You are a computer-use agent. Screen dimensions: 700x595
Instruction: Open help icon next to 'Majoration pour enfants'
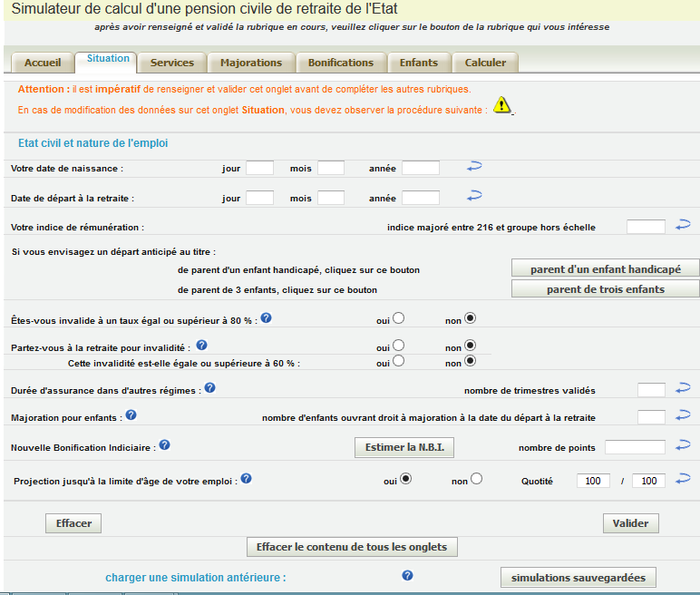click(x=131, y=415)
